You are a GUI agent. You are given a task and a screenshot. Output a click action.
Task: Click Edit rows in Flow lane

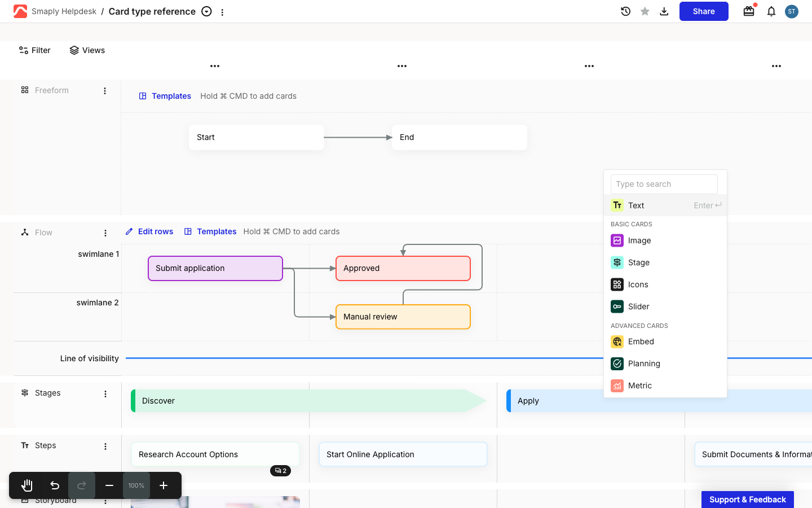click(x=149, y=231)
